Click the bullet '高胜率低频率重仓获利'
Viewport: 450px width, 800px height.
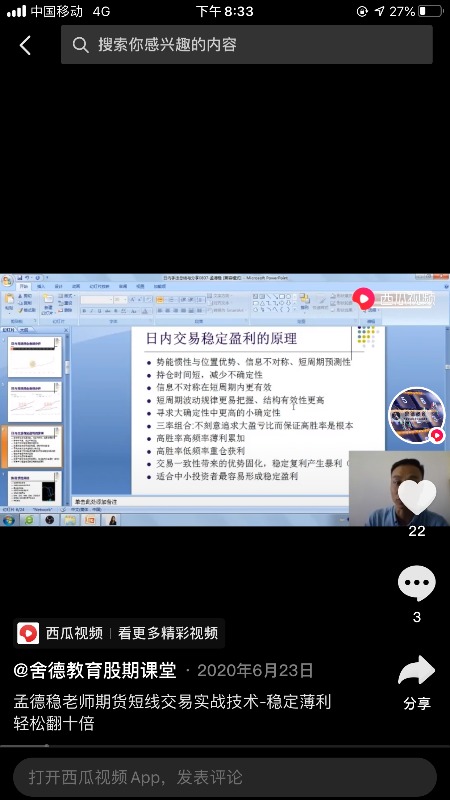201,451
